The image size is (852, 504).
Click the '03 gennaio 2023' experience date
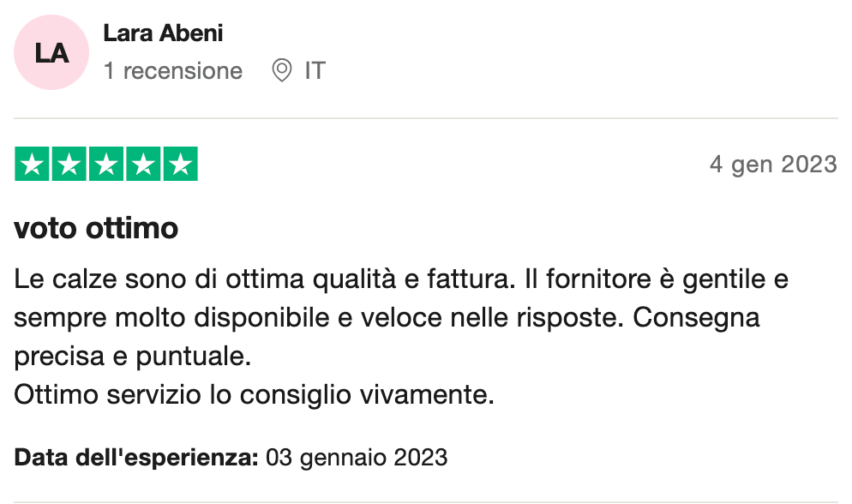pos(357,458)
